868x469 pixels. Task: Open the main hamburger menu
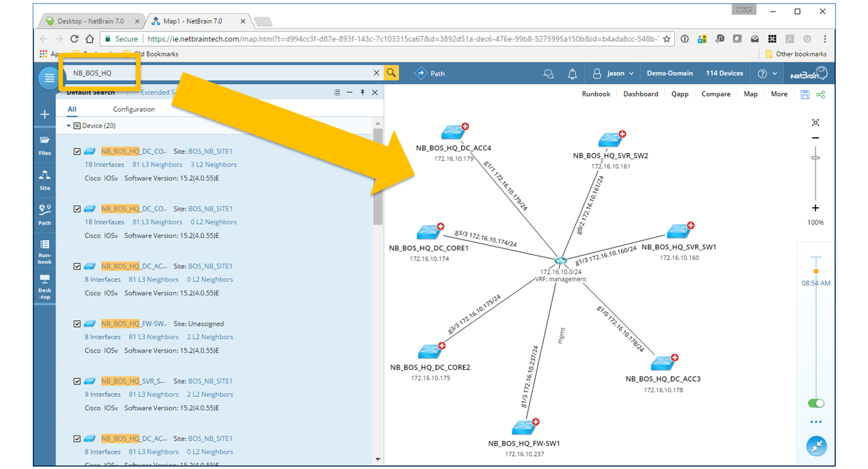pyautogui.click(x=49, y=78)
